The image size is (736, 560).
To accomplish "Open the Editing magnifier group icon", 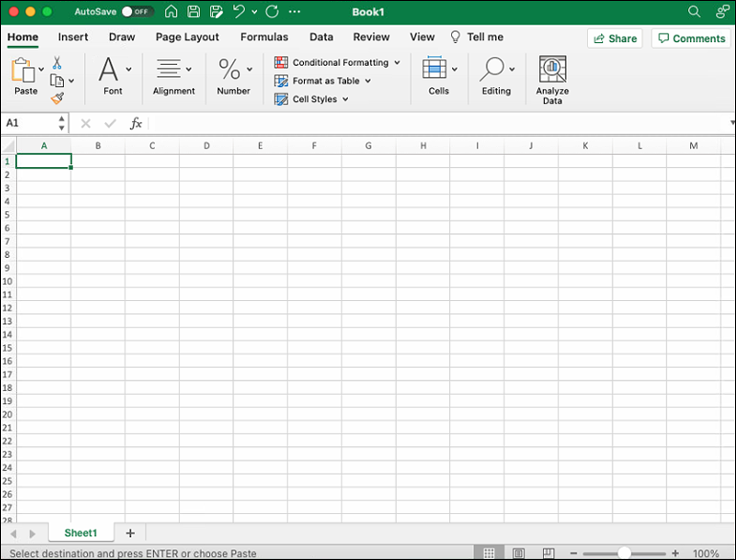I will [491, 69].
